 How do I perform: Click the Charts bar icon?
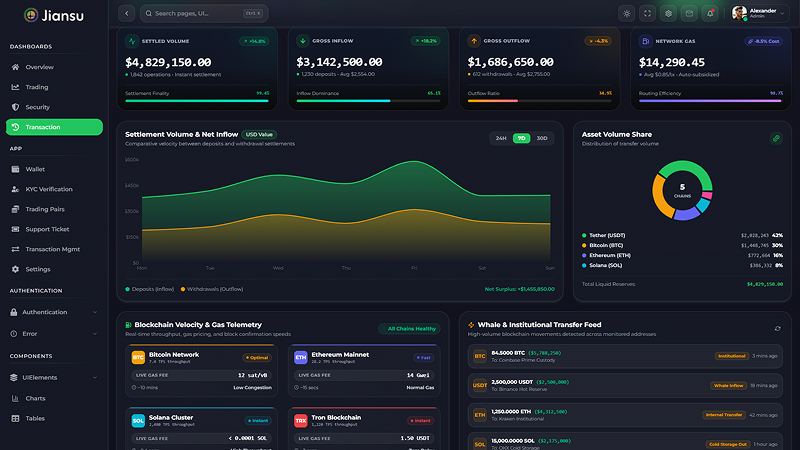[x=15, y=398]
